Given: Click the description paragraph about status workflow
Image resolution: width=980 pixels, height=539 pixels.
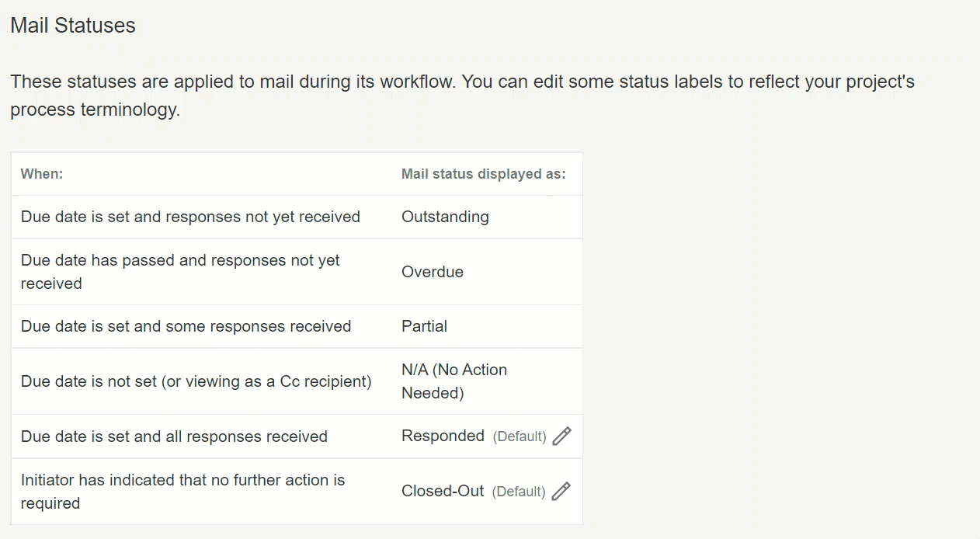Looking at the screenshot, I should 462,95.
